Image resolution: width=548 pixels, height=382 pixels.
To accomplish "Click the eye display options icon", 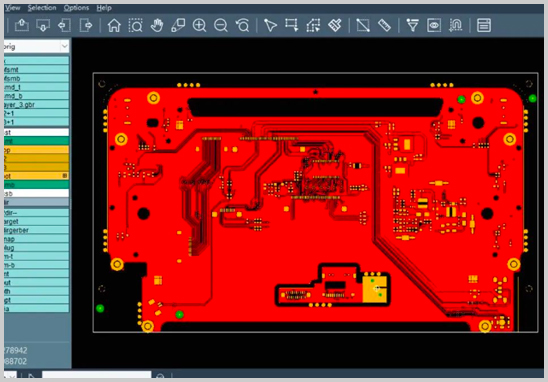I will pos(434,25).
